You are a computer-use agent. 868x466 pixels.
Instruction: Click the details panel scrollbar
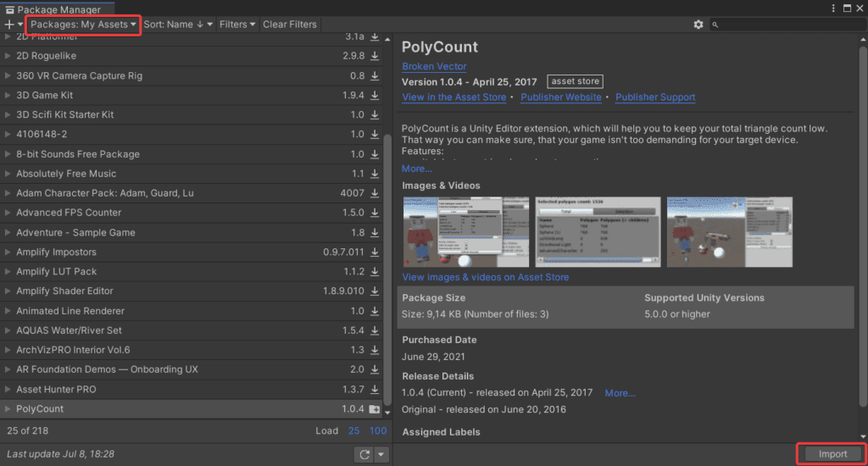(863, 227)
